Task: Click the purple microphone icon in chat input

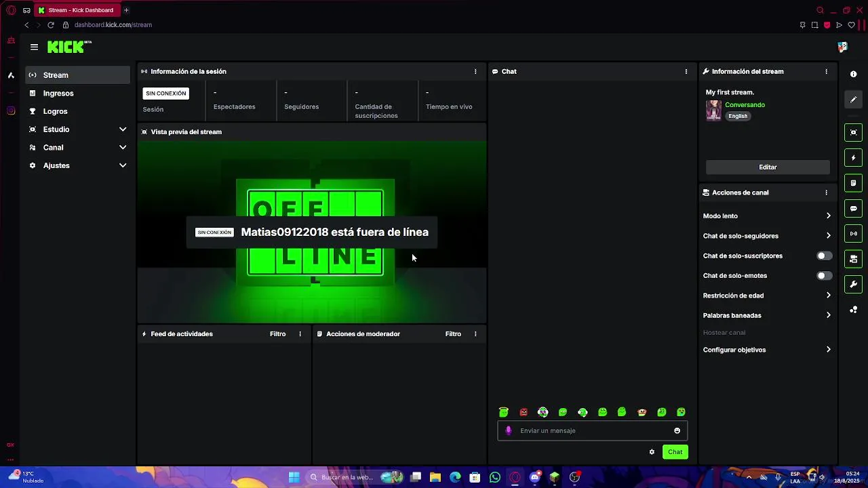Action: (x=509, y=430)
